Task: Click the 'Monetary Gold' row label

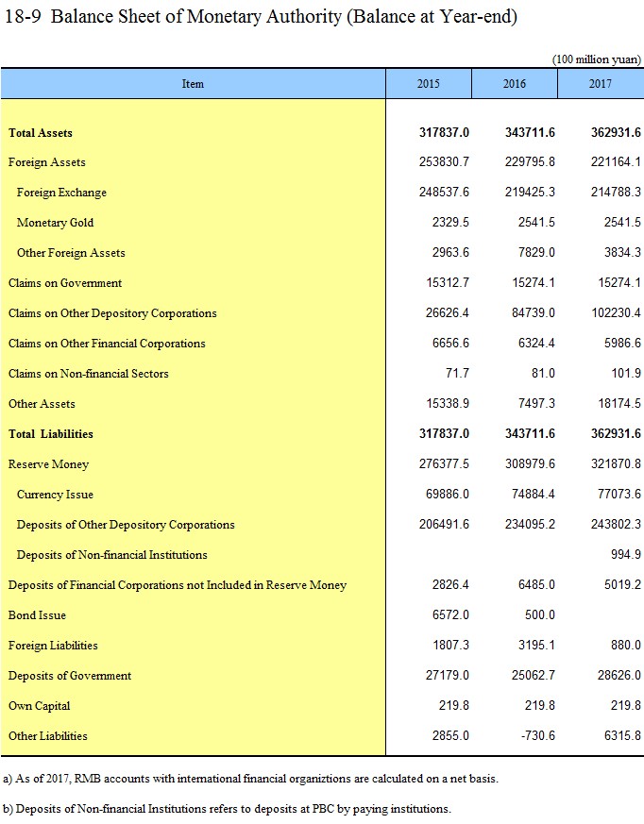Action: 55,223
